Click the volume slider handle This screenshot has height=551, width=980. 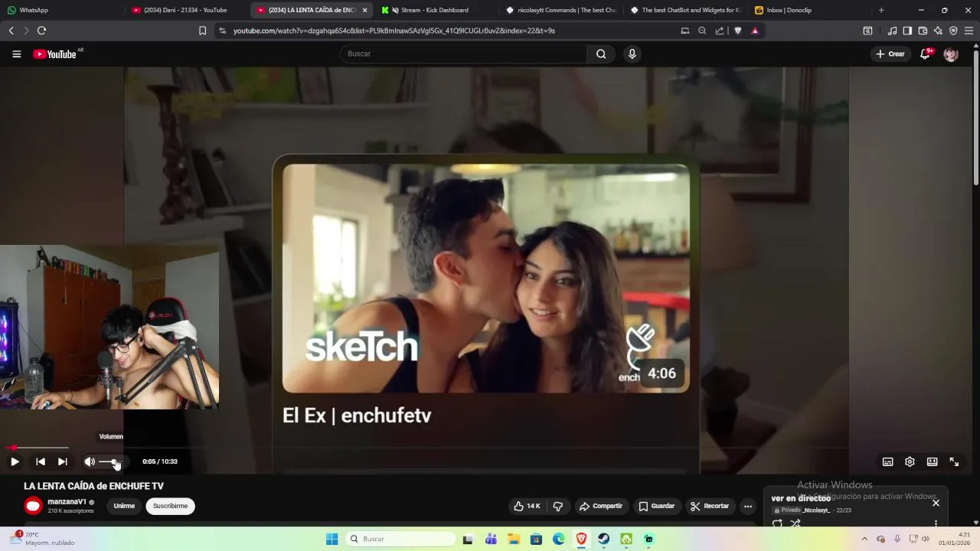coord(115,462)
